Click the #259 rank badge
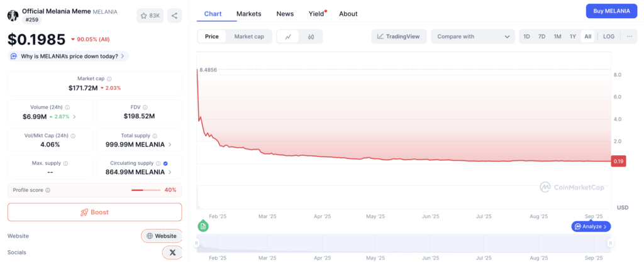Screen dimensions: 644x262 coord(31,19)
